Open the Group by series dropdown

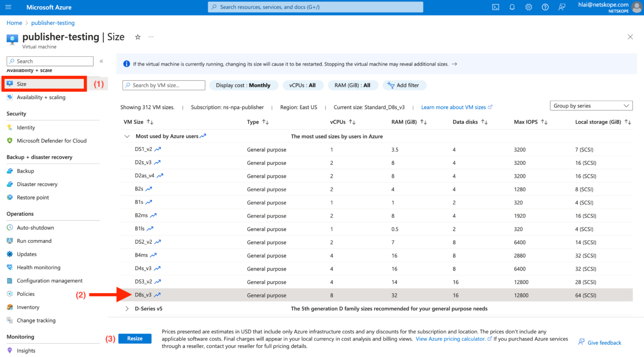coord(591,105)
